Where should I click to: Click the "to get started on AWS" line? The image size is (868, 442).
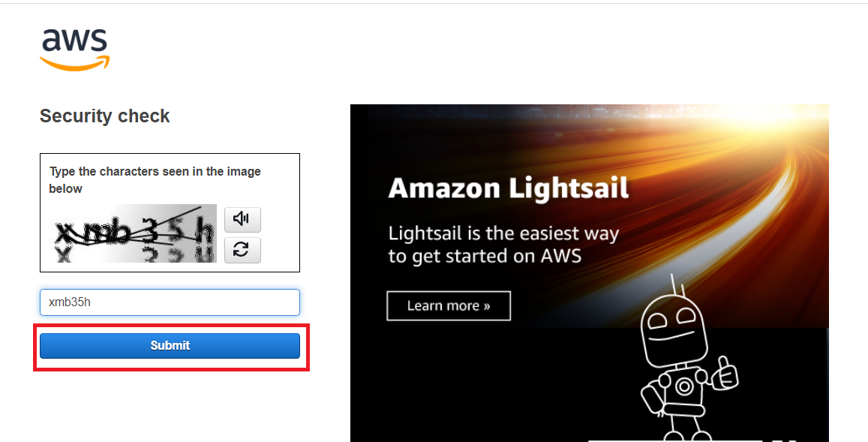tap(485, 256)
